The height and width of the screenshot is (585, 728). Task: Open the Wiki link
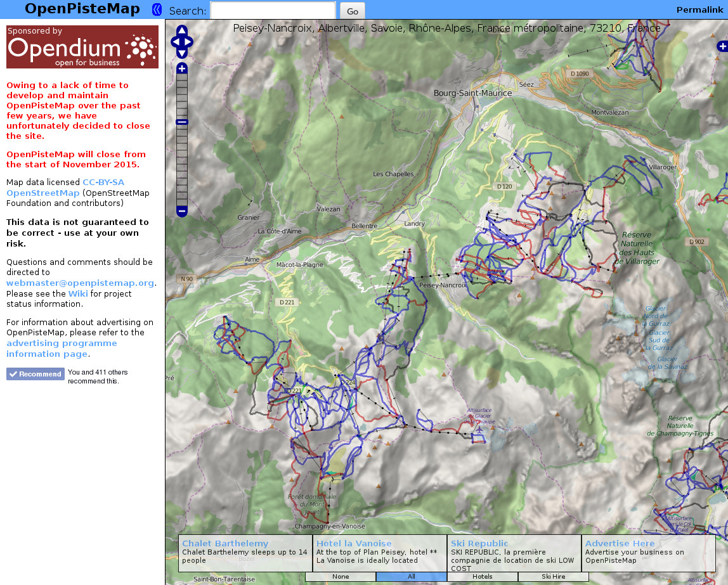(78, 293)
